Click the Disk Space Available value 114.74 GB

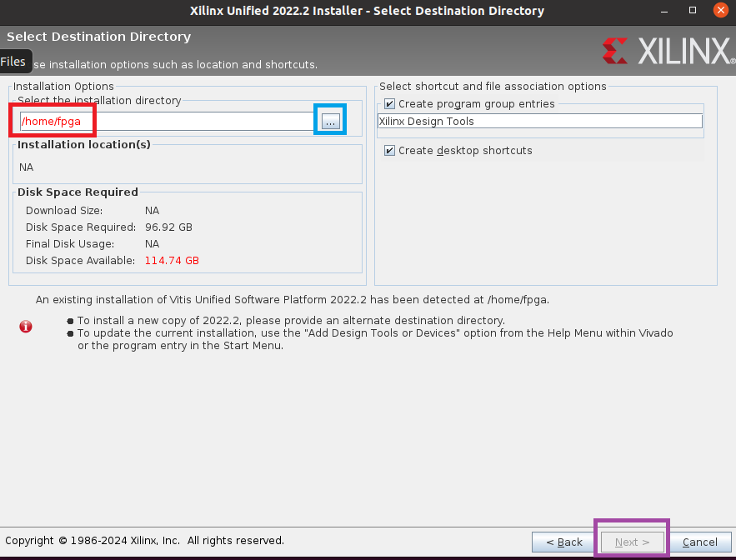click(x=172, y=261)
